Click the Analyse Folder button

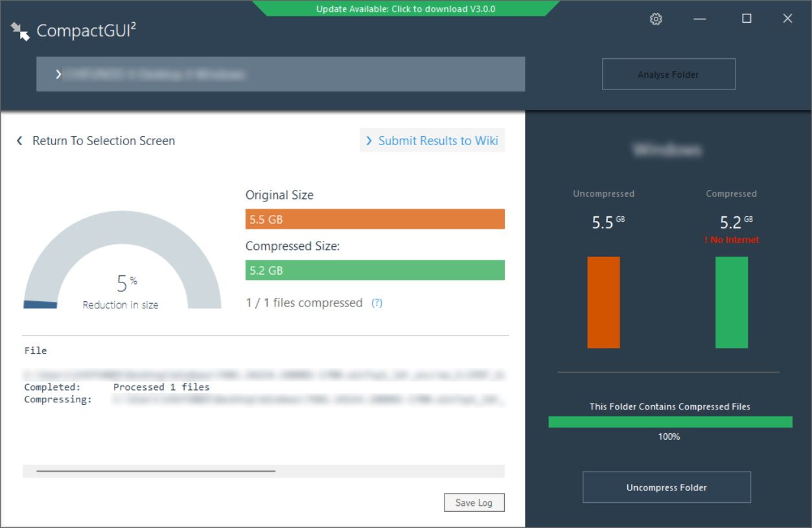click(668, 74)
